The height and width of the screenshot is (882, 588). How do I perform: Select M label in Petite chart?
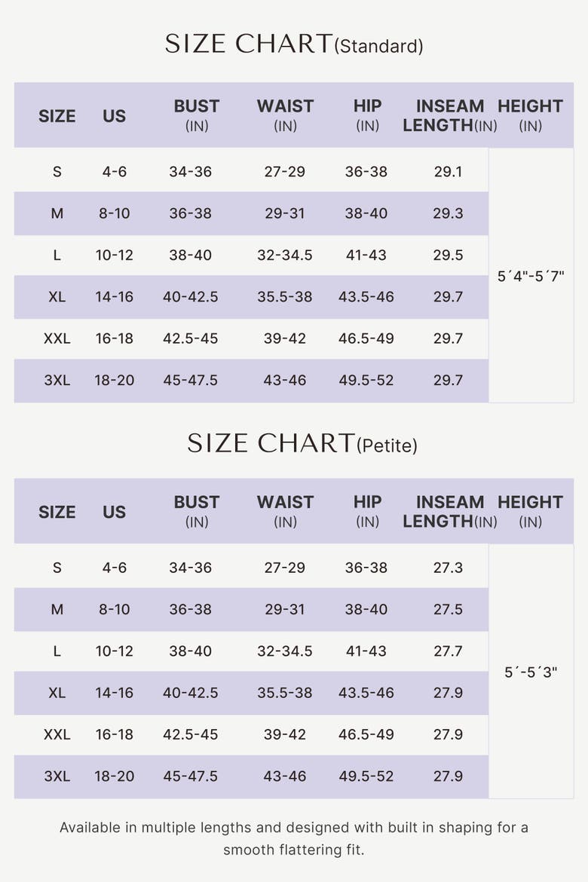pyautogui.click(x=57, y=609)
